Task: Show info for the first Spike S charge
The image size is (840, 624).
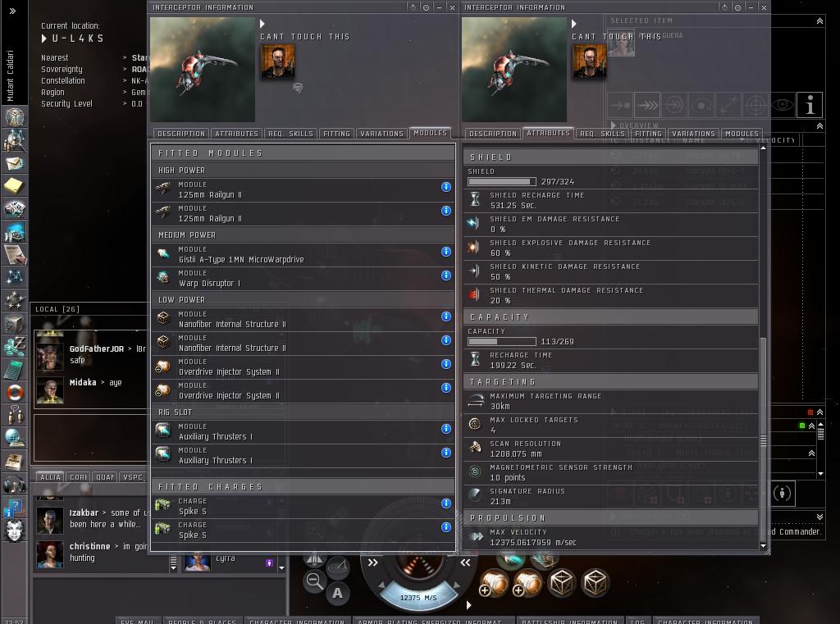Action: 445,503
